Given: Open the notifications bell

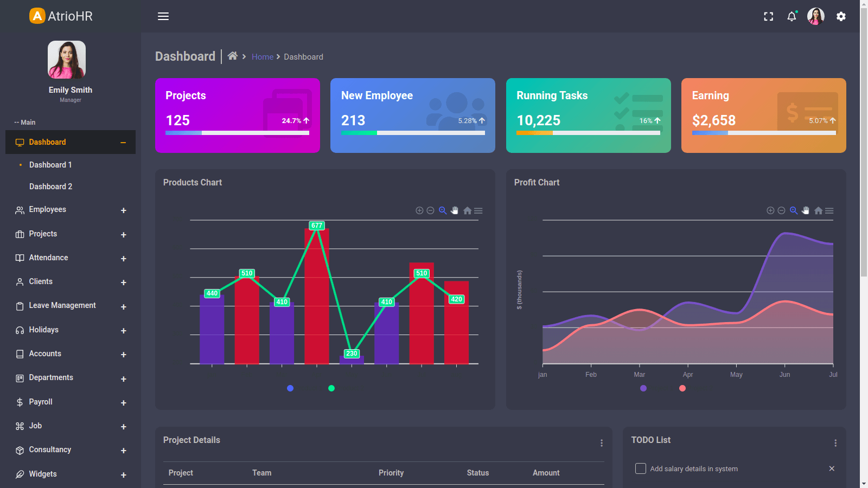Looking at the screenshot, I should (x=792, y=17).
